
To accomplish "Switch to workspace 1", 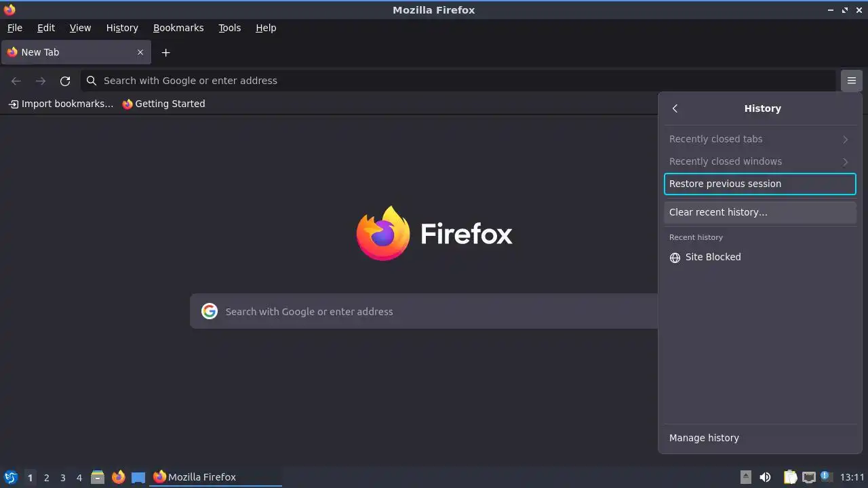I will [30, 477].
